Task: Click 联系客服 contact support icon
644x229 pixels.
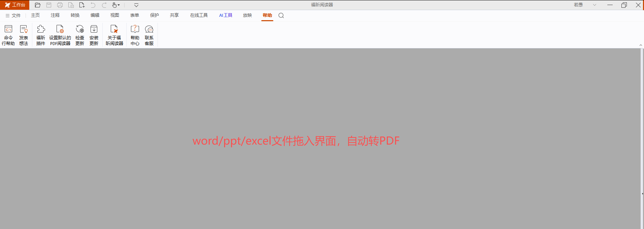Action: [149, 35]
